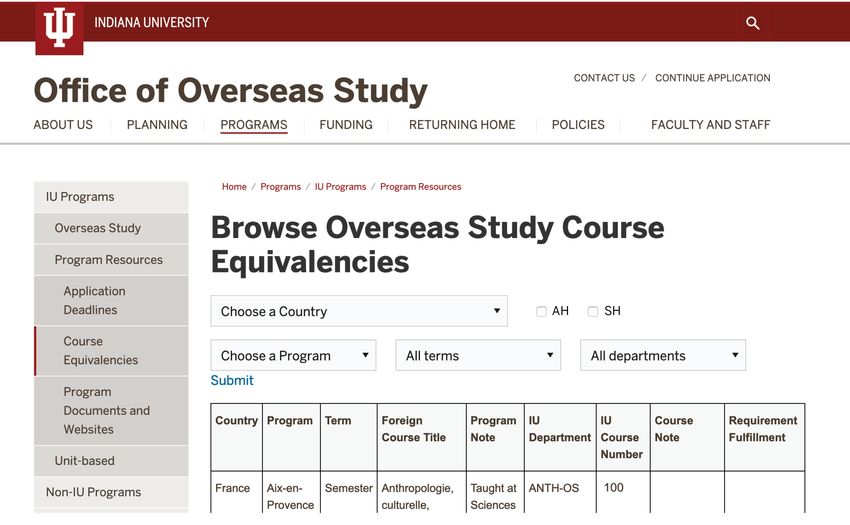Go to Returning Home menu
The image size is (850, 525).
pos(462,125)
